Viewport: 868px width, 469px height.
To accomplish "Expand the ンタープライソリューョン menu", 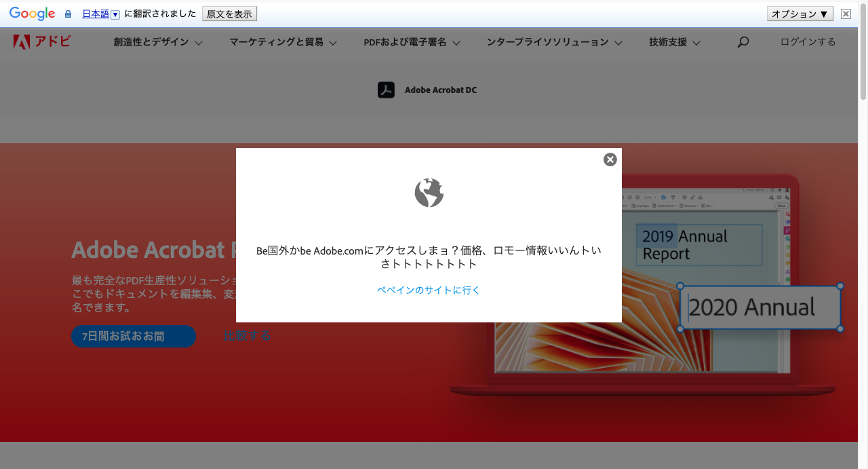I will click(554, 42).
